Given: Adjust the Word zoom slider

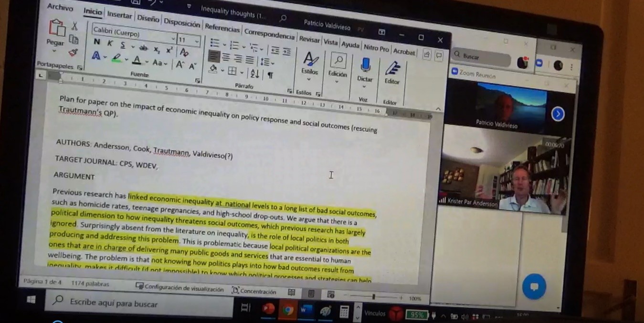Looking at the screenshot, I should point(374,297).
